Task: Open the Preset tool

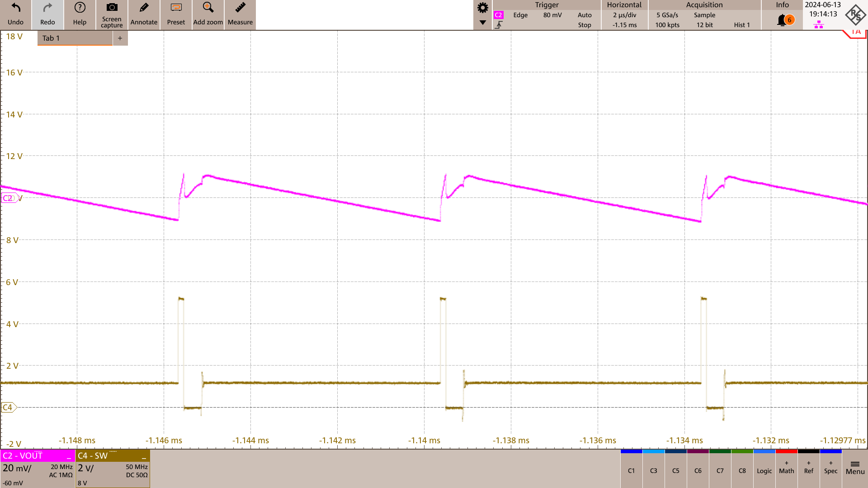Action: [x=176, y=15]
